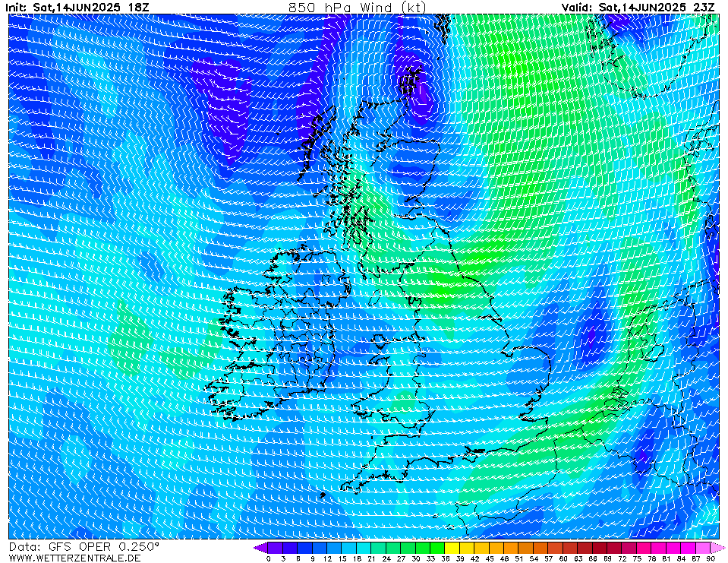Viewport: 728px width, 563px height.
Task: Pick the magenta 84–87 kt legend swatch
Action: pyautogui.click(x=689, y=548)
